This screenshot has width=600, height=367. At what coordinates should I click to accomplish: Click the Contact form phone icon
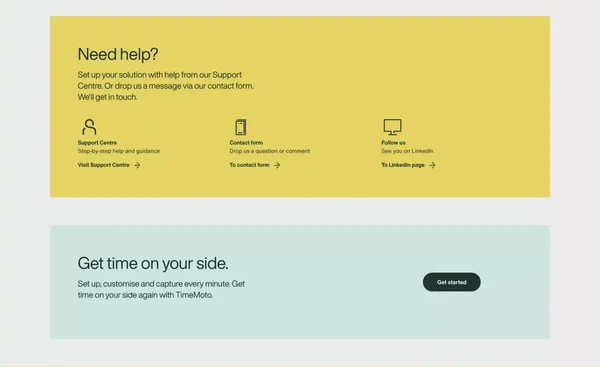tap(241, 127)
